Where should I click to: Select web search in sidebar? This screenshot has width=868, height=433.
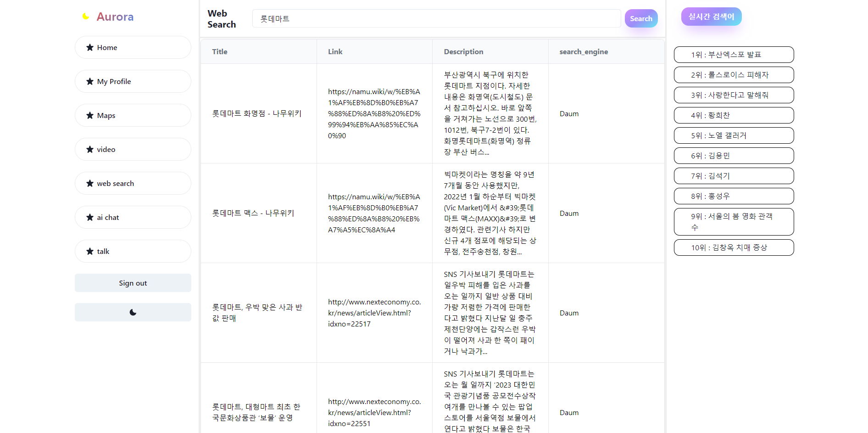tap(133, 183)
